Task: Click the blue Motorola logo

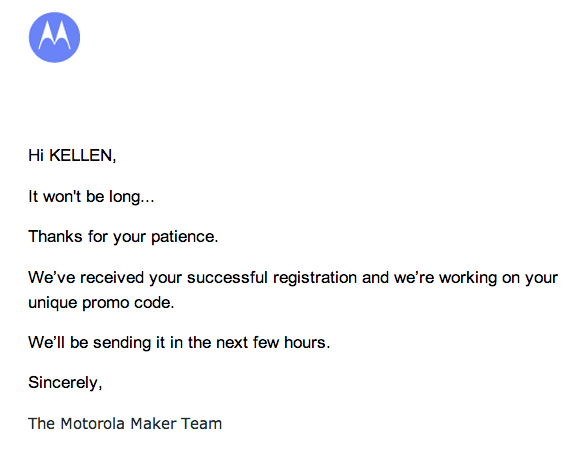Action: pyautogui.click(x=54, y=38)
